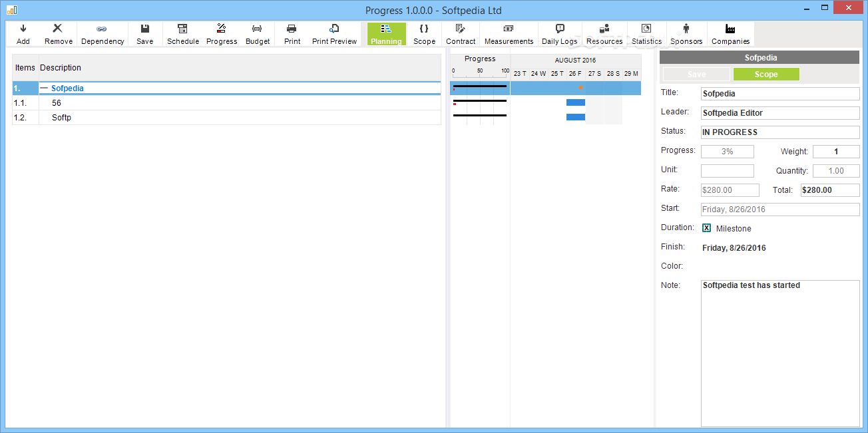Click the Weight field
The image size is (868, 433).
[x=836, y=152]
